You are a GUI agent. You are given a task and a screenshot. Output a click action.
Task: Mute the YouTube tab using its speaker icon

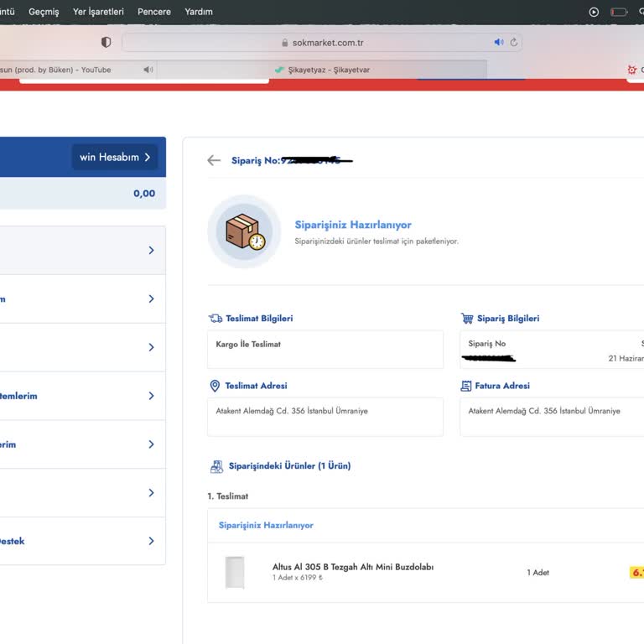click(148, 70)
